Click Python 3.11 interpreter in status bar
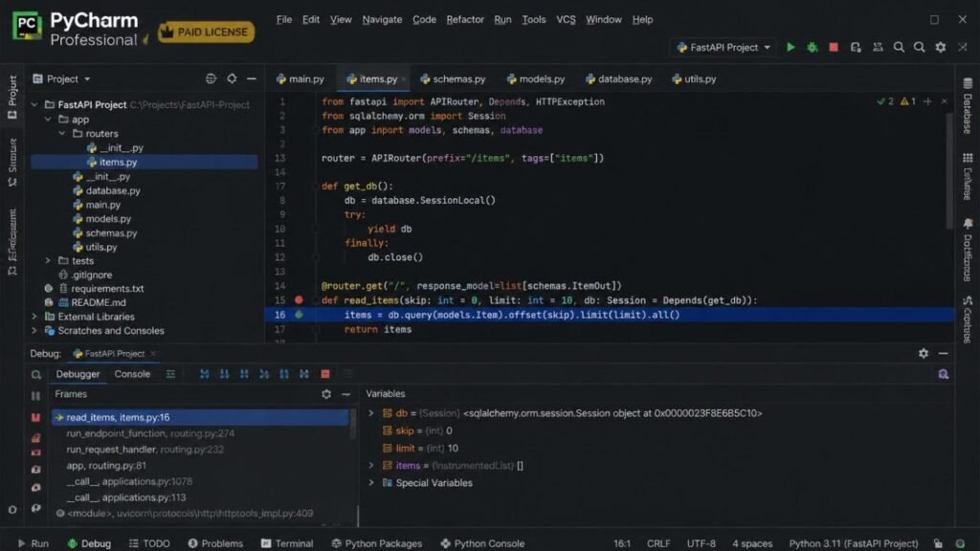Image resolution: width=980 pixels, height=551 pixels. [853, 543]
